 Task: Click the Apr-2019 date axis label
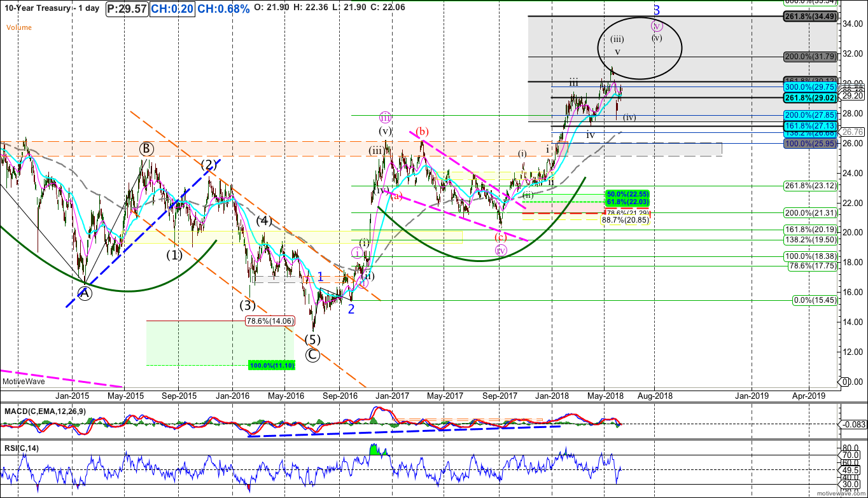(x=809, y=395)
